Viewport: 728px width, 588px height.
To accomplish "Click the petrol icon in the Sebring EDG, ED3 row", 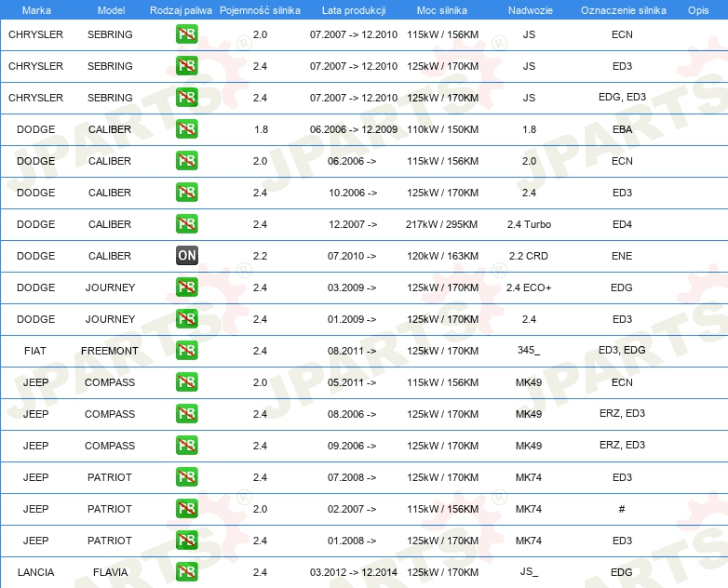I will (x=186, y=97).
